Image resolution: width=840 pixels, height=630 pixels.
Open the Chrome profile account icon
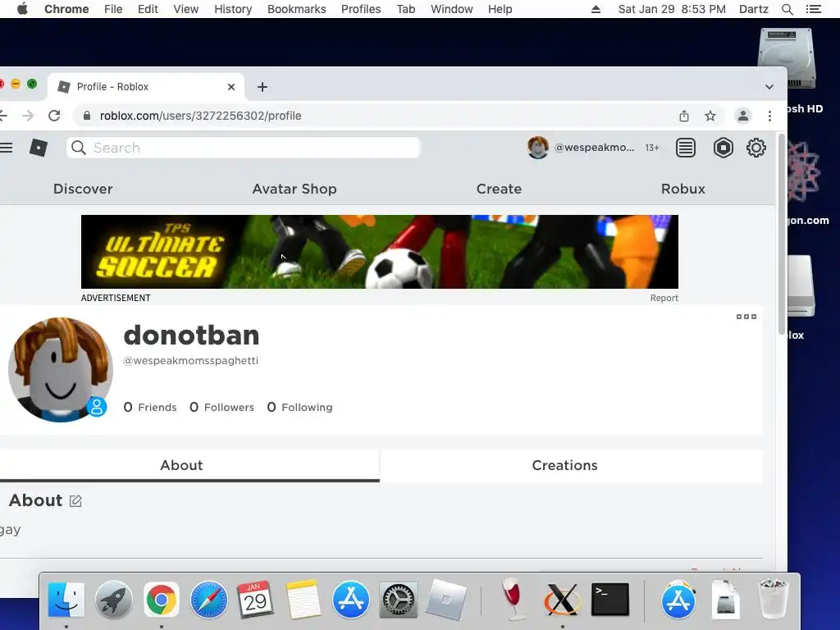point(743,116)
